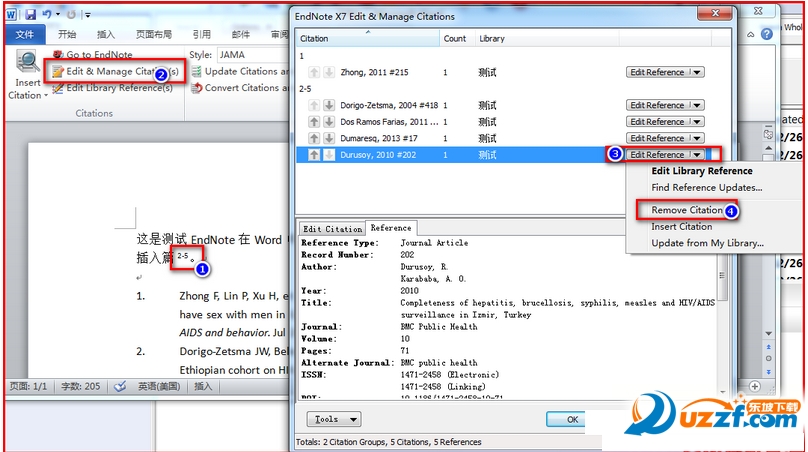Open Edit Reference dropdown for Durusoy

(x=697, y=155)
